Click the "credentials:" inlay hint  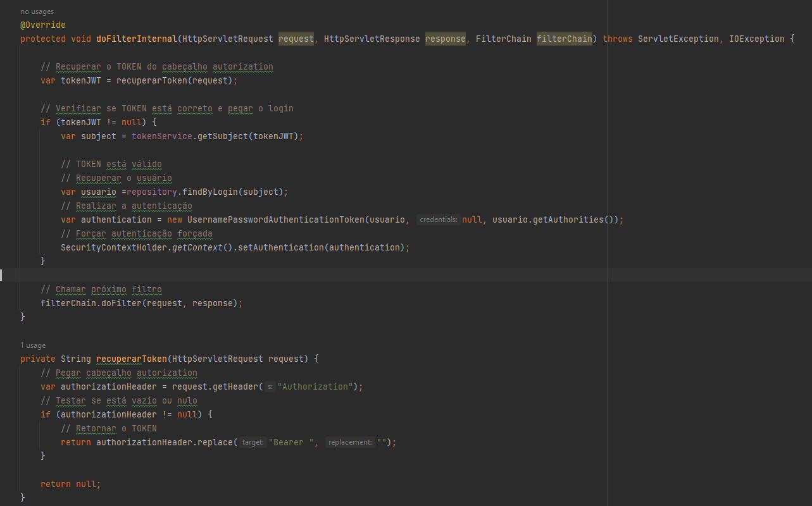click(x=439, y=219)
